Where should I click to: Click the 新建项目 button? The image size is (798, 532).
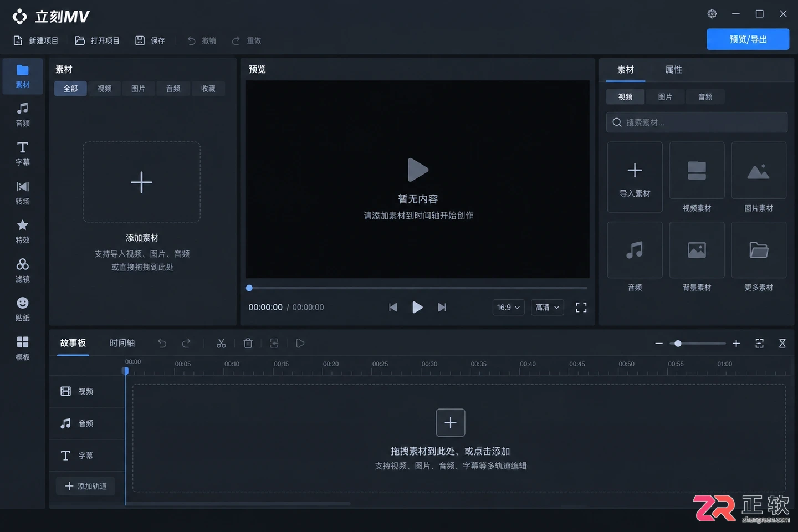point(36,40)
